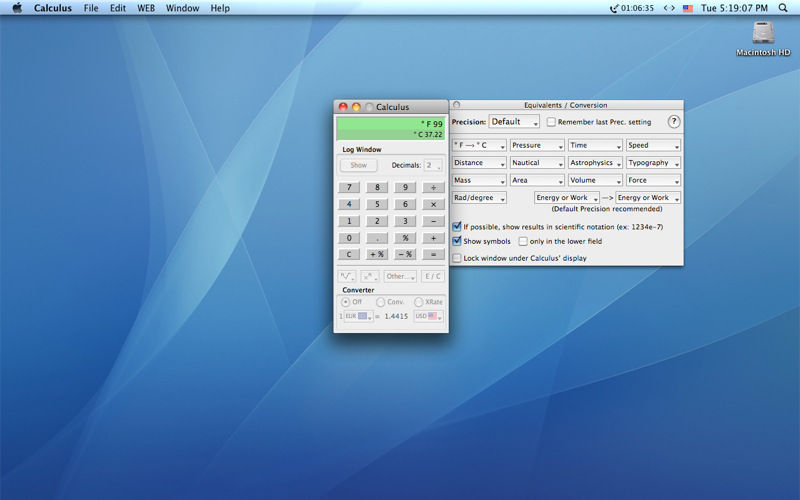This screenshot has height=500, width=800.
Task: Click the green calculator display
Action: pyautogui.click(x=390, y=129)
